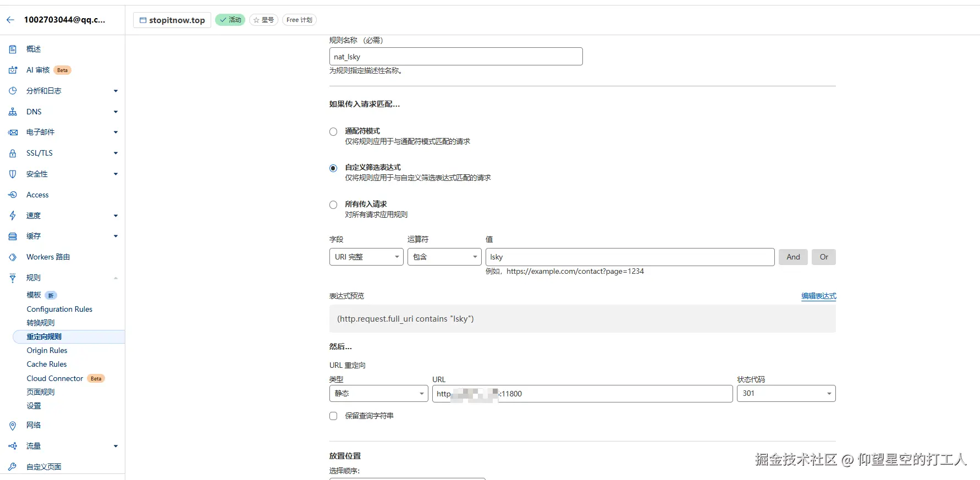This screenshot has width=980, height=480.
Task: Open the 运算符 包含 dropdown
Action: point(444,257)
